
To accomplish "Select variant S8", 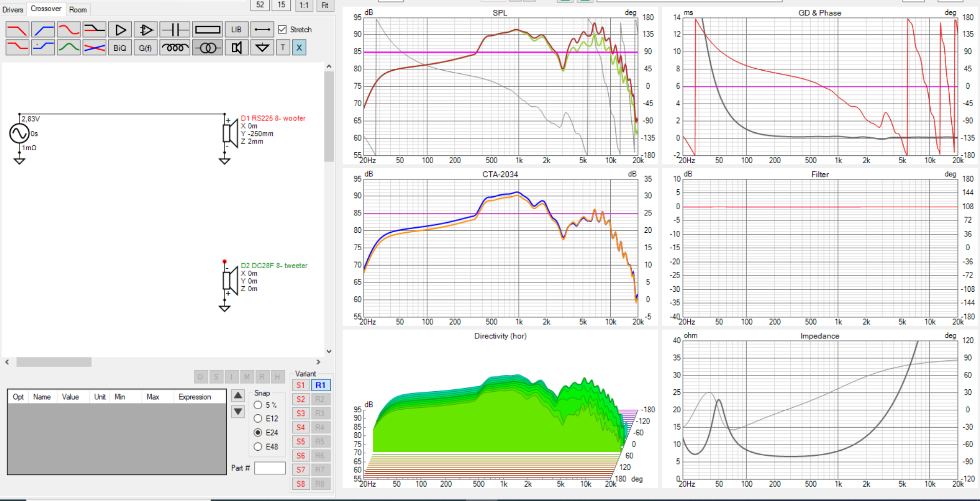I will [x=301, y=484].
